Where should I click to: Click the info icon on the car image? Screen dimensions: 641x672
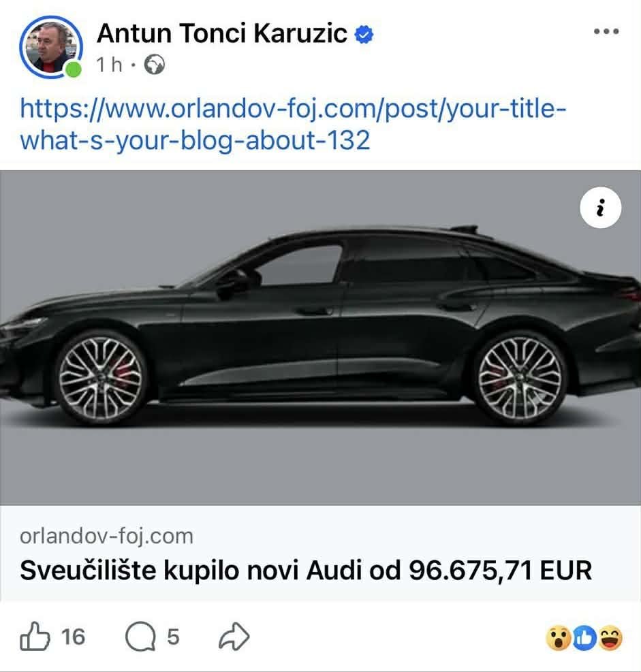pyautogui.click(x=600, y=208)
